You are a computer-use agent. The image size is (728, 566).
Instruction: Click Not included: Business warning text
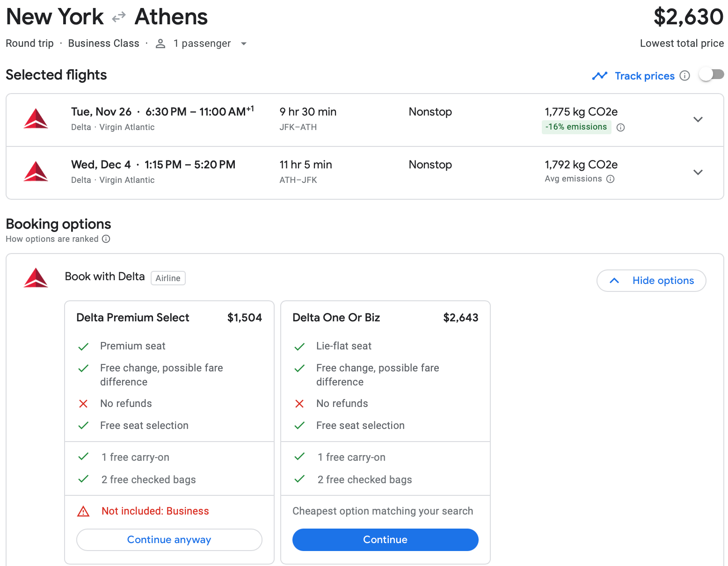point(155,511)
